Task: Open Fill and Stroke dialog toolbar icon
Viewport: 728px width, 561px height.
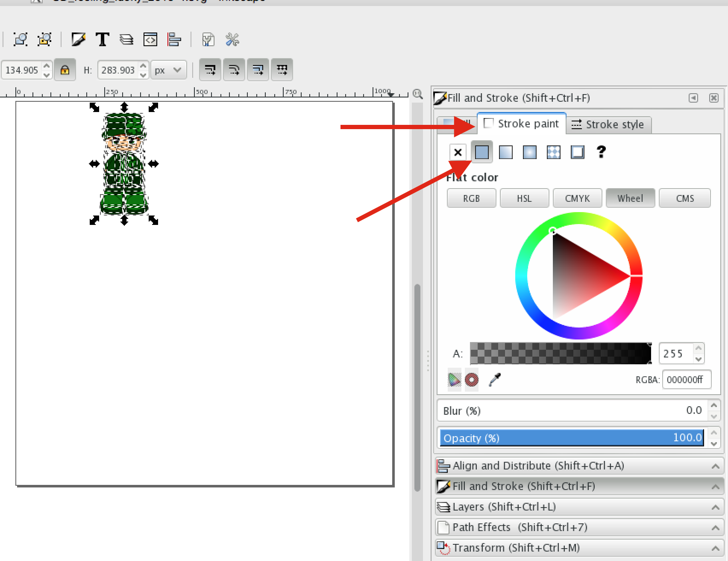Action: coord(78,40)
